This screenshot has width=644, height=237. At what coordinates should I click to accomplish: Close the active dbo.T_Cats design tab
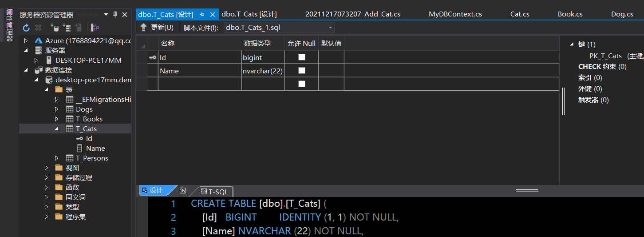pos(213,15)
